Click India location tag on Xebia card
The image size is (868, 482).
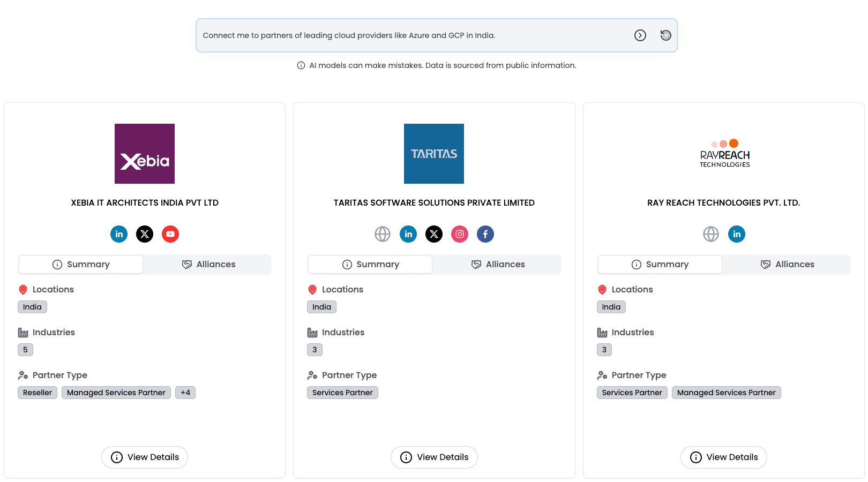(x=32, y=307)
